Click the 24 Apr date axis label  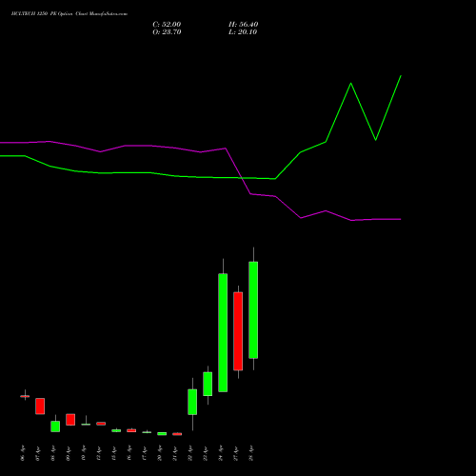click(221, 453)
